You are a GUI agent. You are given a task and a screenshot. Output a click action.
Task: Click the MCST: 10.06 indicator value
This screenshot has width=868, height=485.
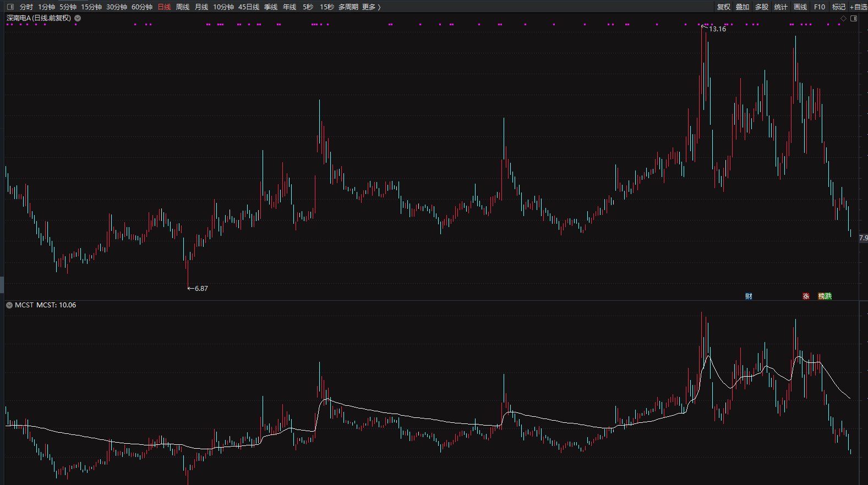coord(56,305)
